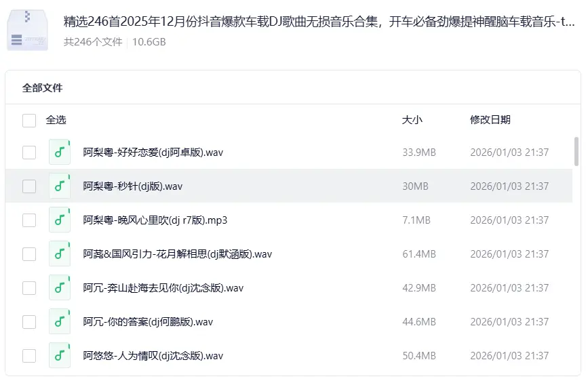
Task: Click the 61.4MB size value
Action: 419,254
